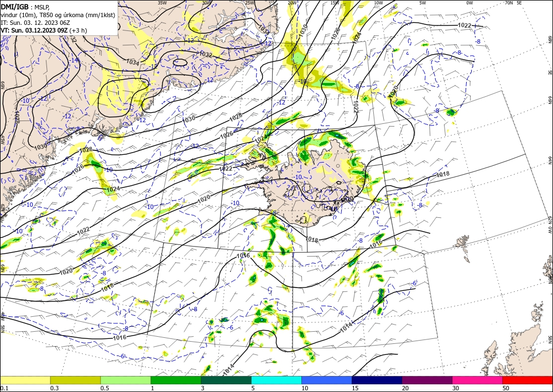Viewport: 553px width, 392px height.
Task: Click the '70N' latitude label
Action: click(509, 3)
